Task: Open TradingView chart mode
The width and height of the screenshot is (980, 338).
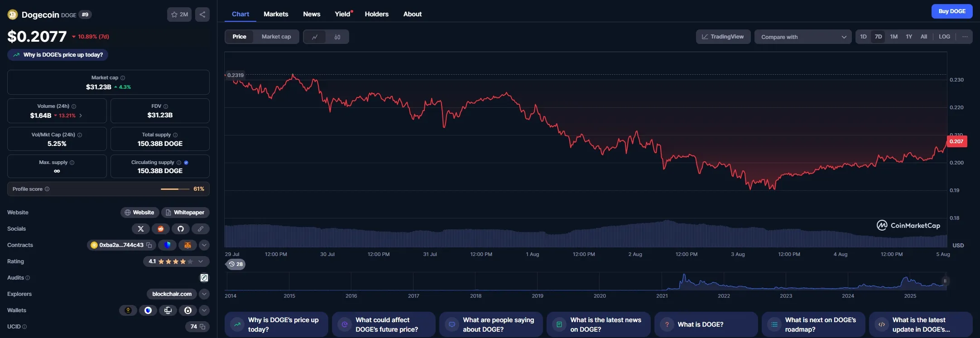Action: [723, 37]
